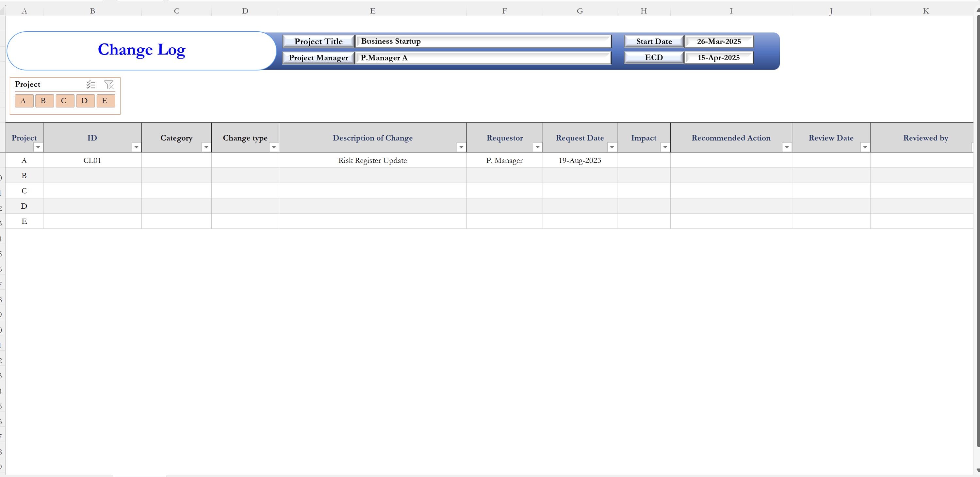Select cell P. Manager
This screenshot has width=980, height=477.
click(504, 160)
